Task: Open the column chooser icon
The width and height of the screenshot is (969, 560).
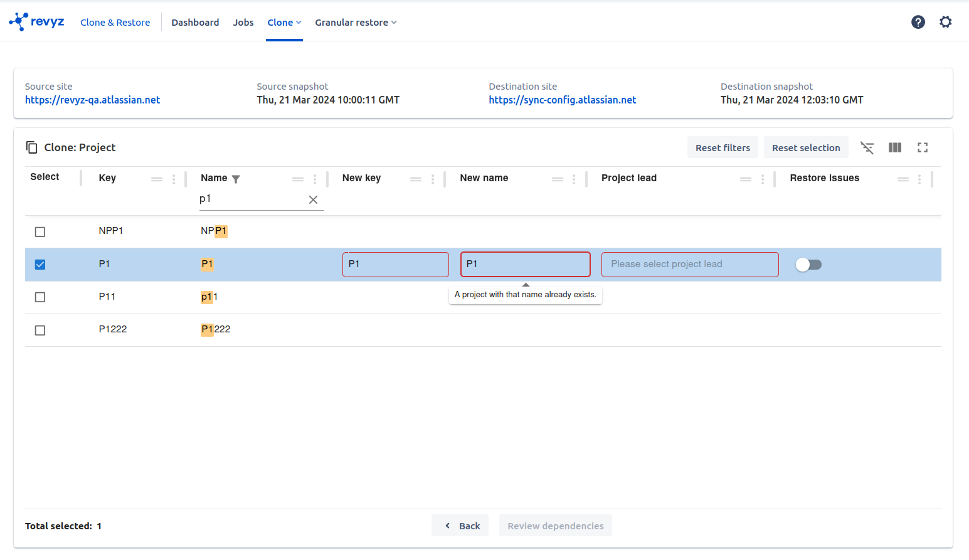Action: click(895, 147)
